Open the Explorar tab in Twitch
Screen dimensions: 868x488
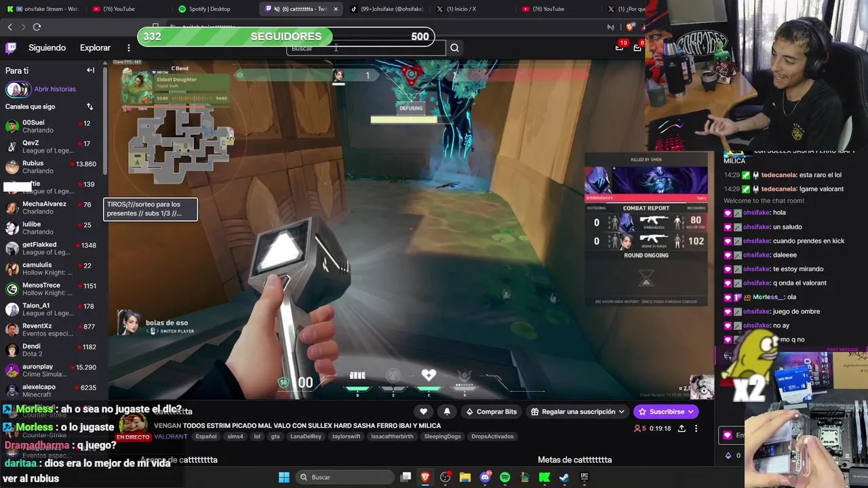(95, 47)
